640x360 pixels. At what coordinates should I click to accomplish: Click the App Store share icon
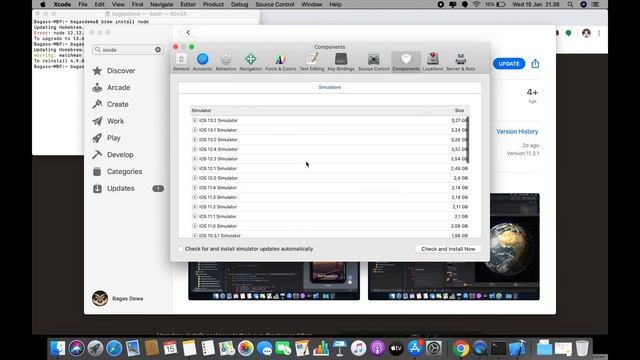(535, 63)
